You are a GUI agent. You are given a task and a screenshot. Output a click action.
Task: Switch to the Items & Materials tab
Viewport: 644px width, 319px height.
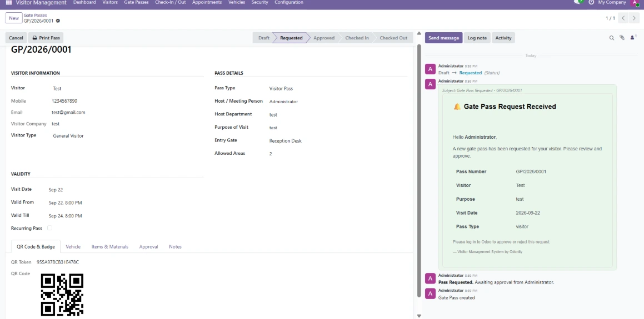point(109,247)
